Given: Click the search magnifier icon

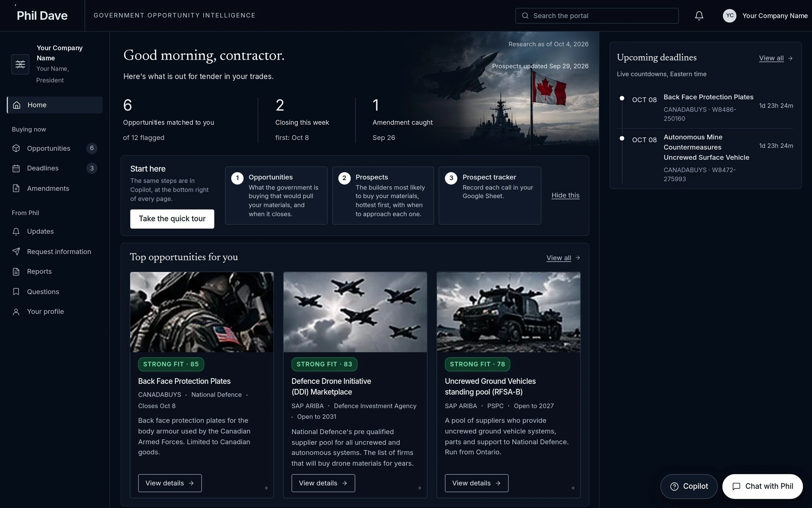Looking at the screenshot, I should 525,16.
